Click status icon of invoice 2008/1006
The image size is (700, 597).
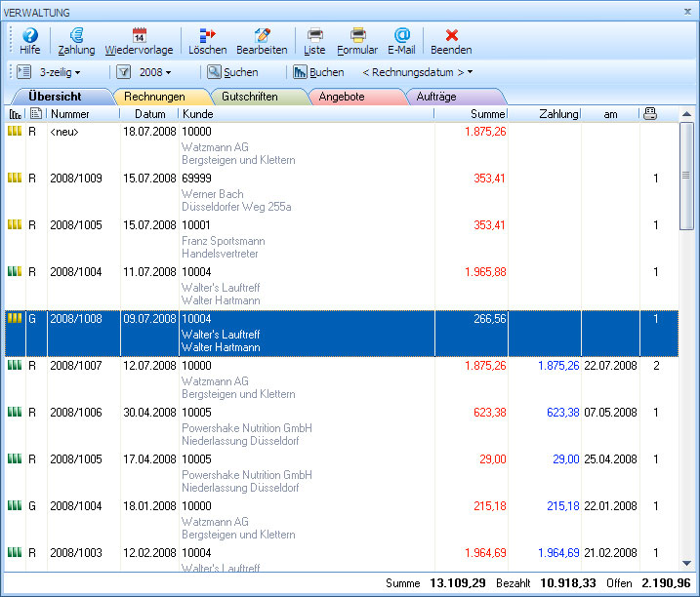15,412
